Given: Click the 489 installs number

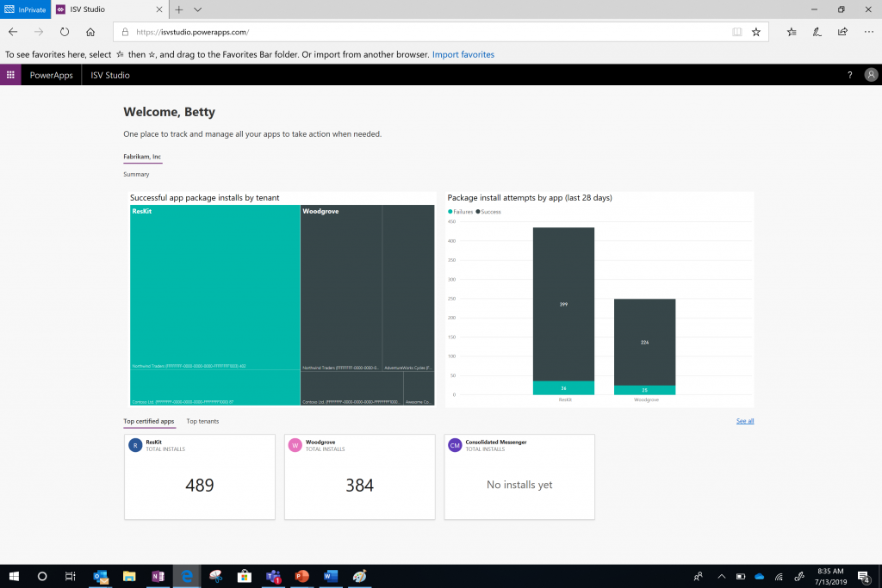Looking at the screenshot, I should 200,486.
